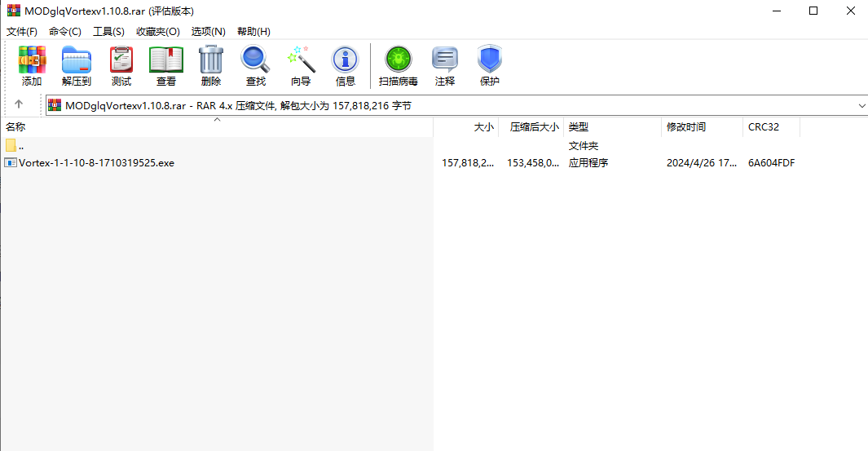868x451 pixels.
Task: Click the 应用程序 type cell
Action: [588, 163]
